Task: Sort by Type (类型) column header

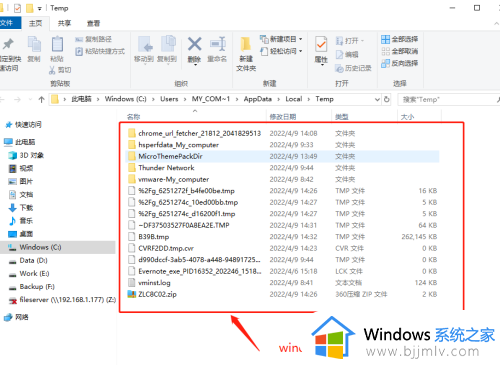Action: tap(342, 117)
